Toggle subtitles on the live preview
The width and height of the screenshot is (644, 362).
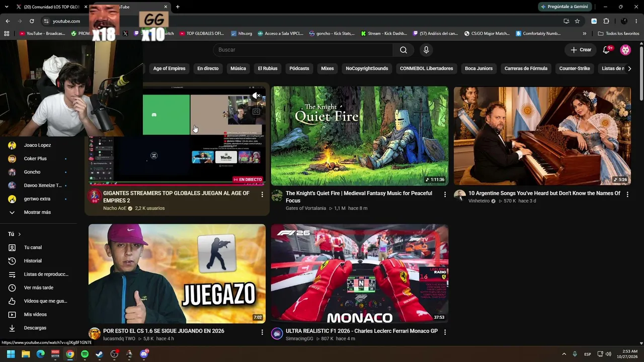(x=256, y=111)
